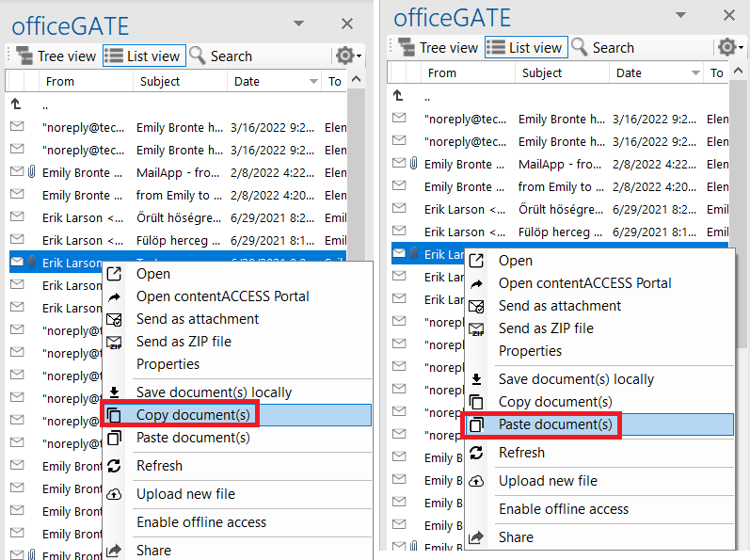The image size is (750, 560).
Task: Click the Refresh icon in the right context menu
Action: [x=476, y=453]
